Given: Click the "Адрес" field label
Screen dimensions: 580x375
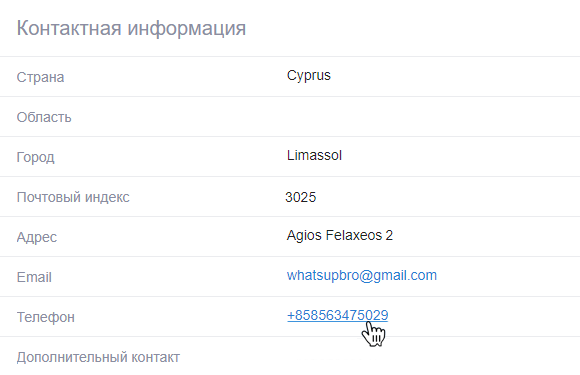Looking at the screenshot, I should [37, 237].
